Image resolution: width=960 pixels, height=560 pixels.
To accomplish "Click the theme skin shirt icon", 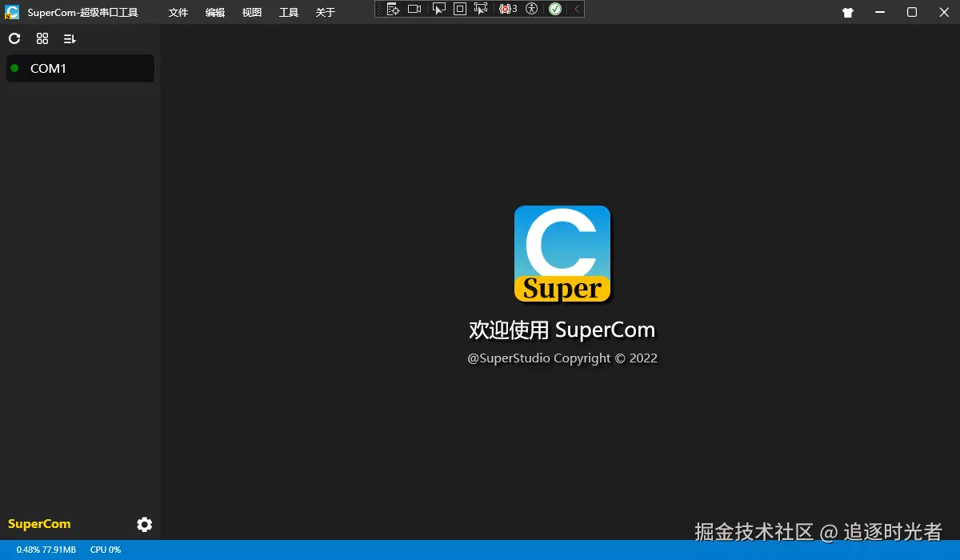I will tap(848, 13).
